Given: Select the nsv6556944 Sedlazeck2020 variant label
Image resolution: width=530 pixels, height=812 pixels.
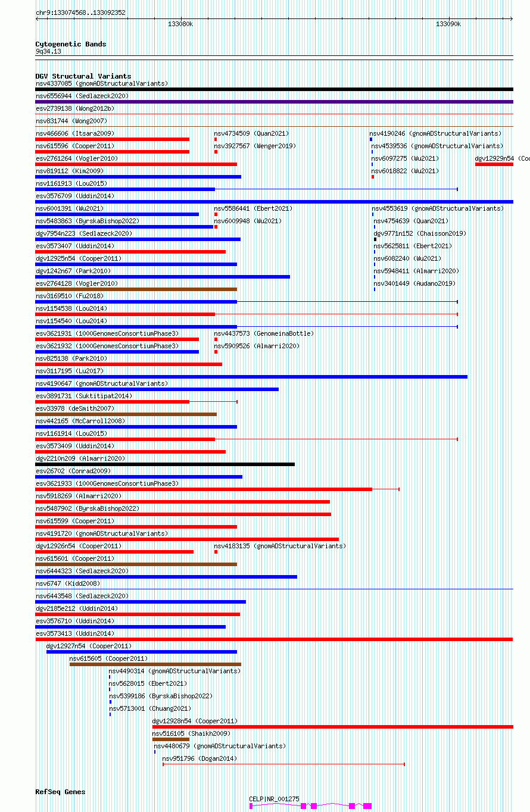Looking at the screenshot, I should tap(82, 96).
